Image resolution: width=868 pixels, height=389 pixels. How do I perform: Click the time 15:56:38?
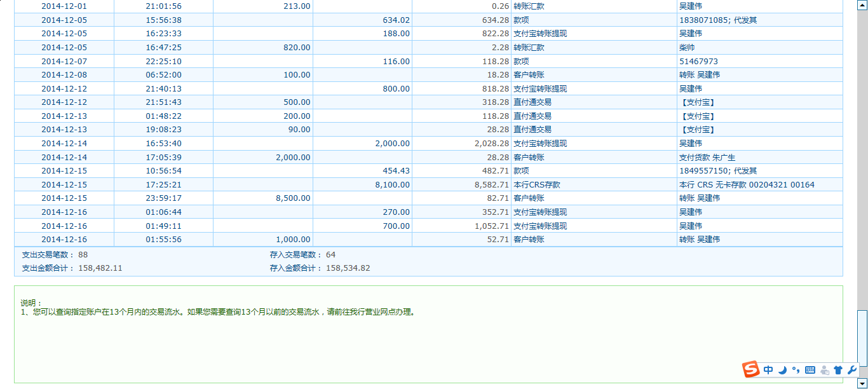[x=163, y=20]
